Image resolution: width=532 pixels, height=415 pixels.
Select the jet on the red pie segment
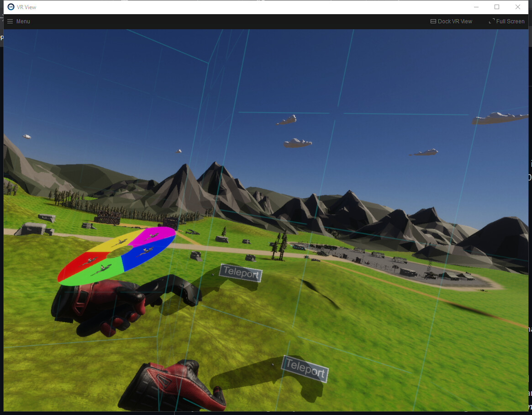(90, 260)
